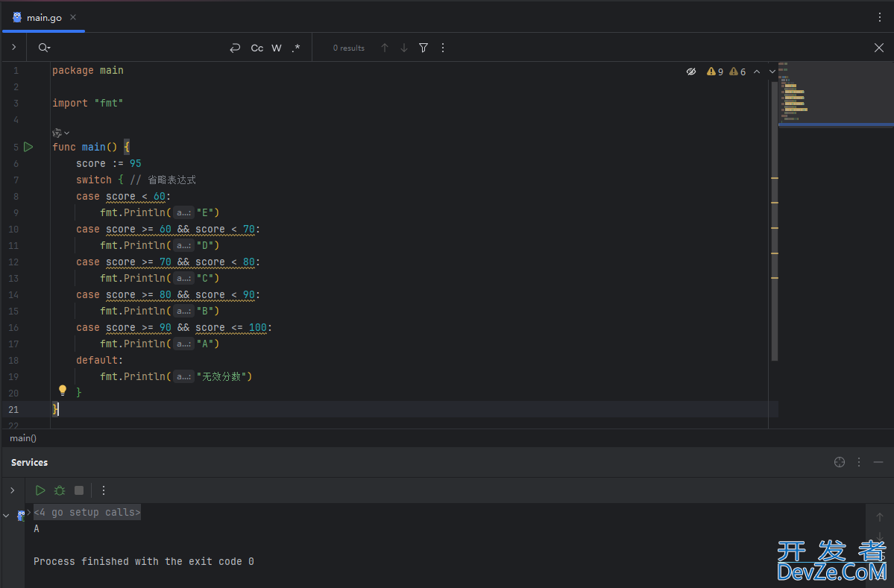Toggle whole Words search option

point(277,48)
